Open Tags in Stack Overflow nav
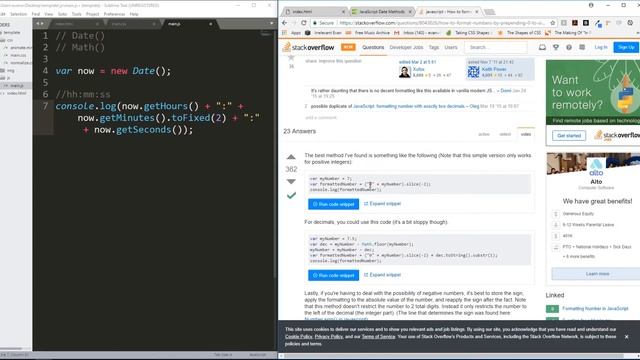Image resolution: width=640 pixels, height=360 pixels. [433, 47]
